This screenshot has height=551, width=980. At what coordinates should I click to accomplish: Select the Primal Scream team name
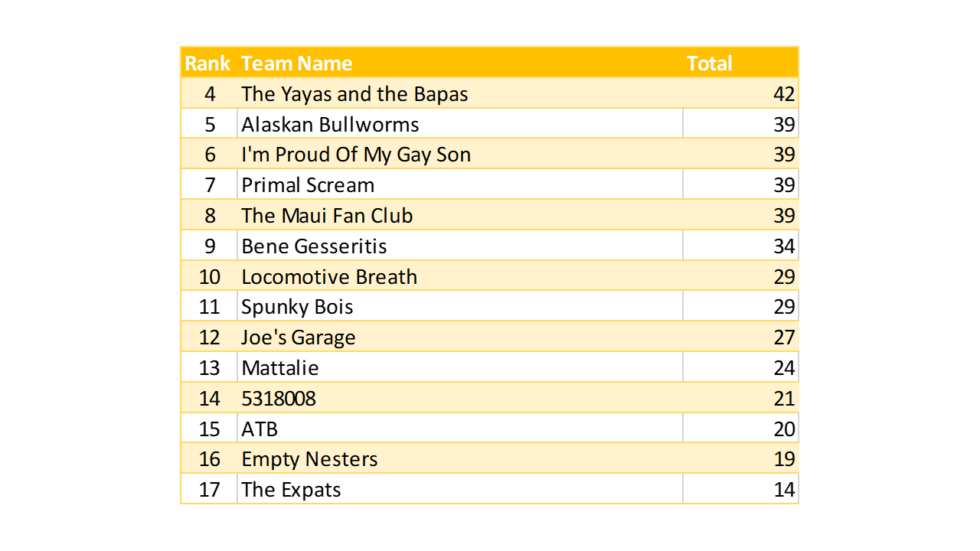[308, 185]
